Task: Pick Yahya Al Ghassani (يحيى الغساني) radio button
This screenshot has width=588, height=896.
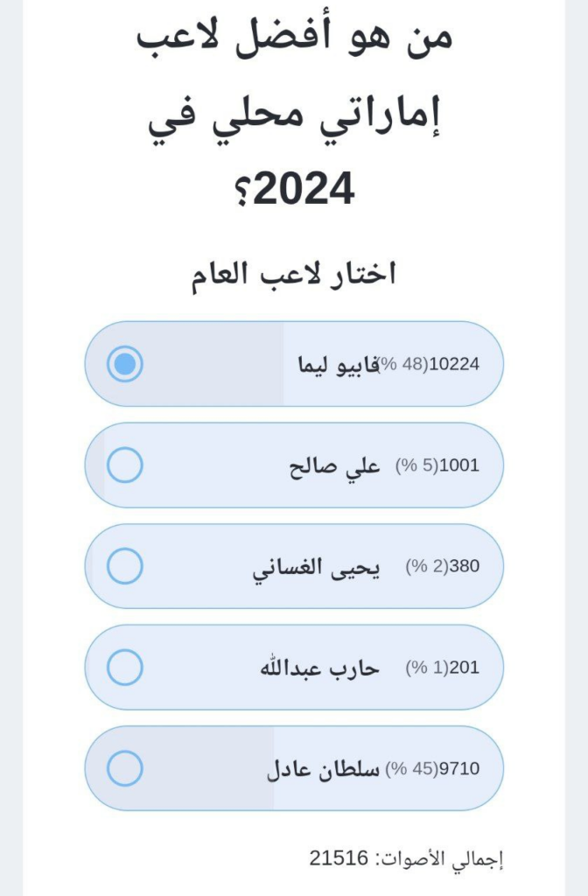Action: pyautogui.click(x=125, y=567)
